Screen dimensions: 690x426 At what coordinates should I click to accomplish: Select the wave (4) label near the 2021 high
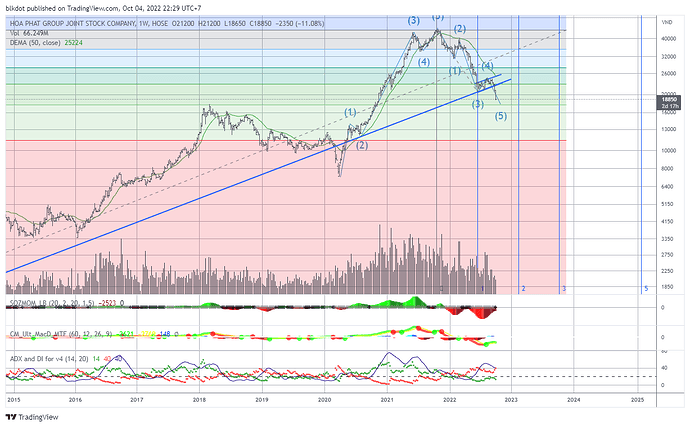tap(424, 62)
